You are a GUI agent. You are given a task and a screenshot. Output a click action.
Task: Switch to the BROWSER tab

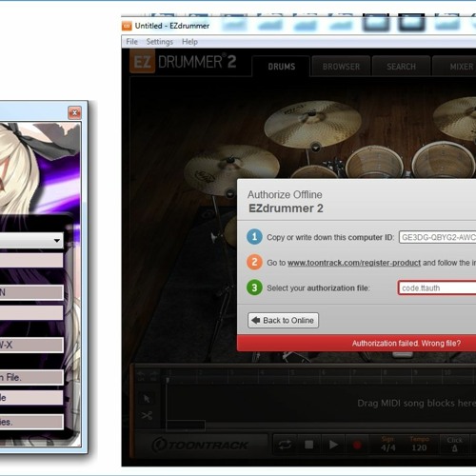(x=341, y=67)
